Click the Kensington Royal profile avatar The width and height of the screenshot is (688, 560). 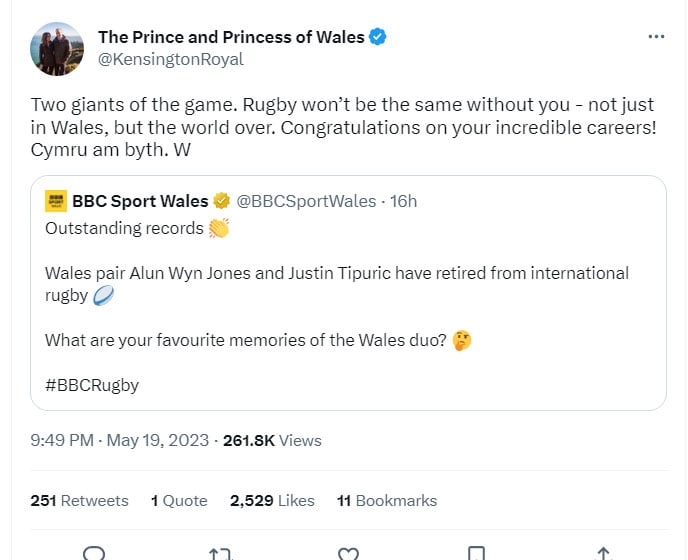point(57,48)
